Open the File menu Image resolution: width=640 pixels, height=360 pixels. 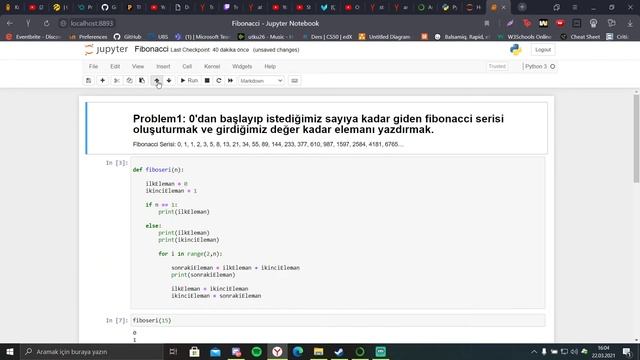(x=93, y=66)
